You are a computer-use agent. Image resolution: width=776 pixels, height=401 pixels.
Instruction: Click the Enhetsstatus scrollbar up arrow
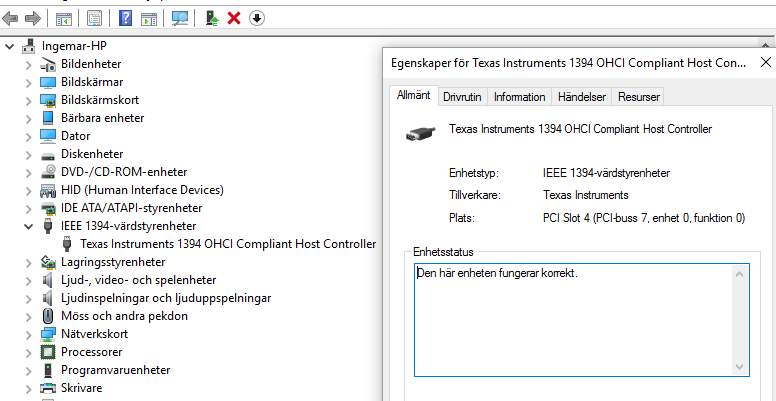[739, 274]
